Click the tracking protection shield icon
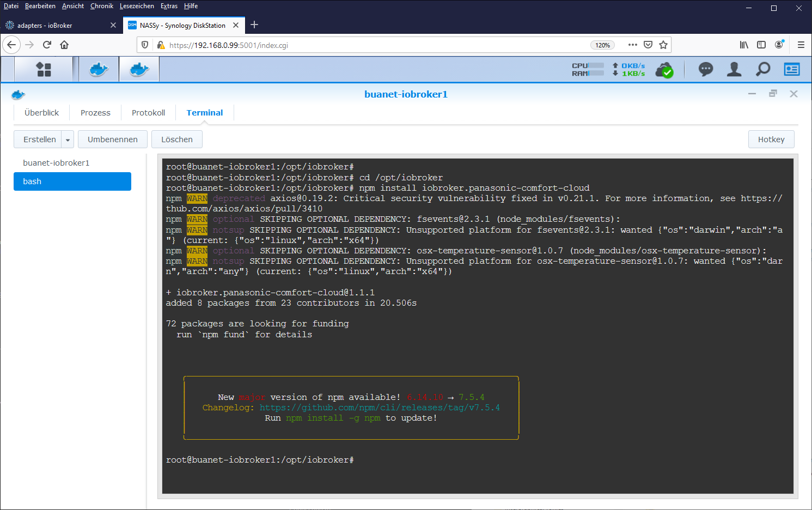This screenshot has width=812, height=510. point(145,45)
